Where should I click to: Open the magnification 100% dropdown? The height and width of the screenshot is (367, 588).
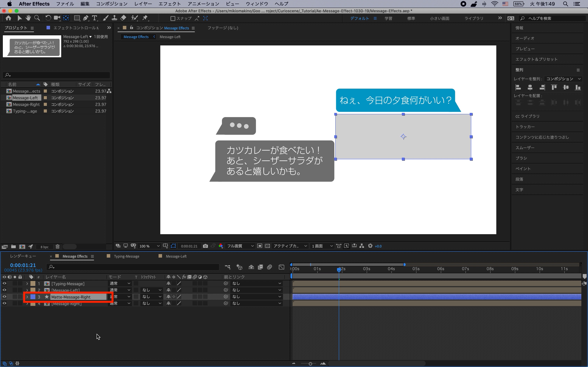149,246
